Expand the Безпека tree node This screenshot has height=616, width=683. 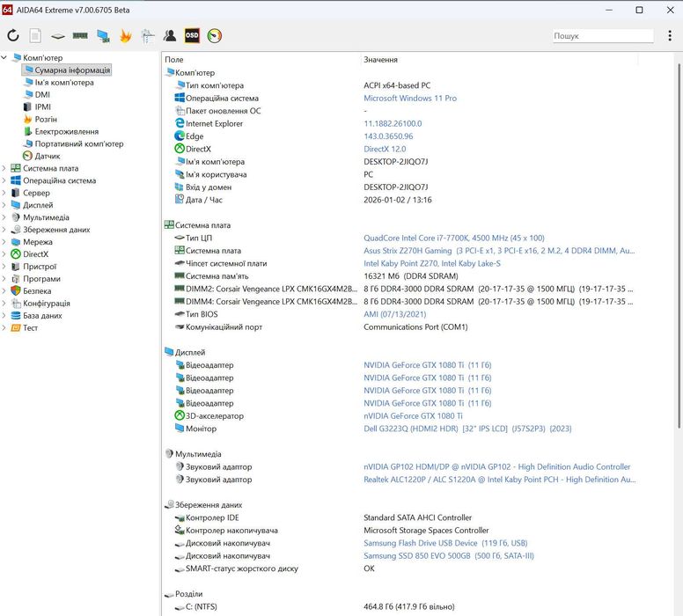[4, 290]
